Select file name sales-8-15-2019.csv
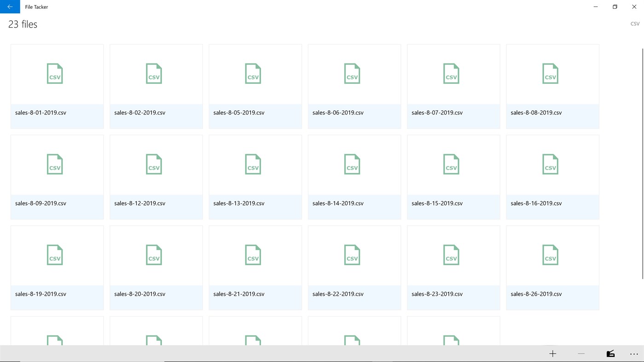This screenshot has height=362, width=644. click(437, 203)
